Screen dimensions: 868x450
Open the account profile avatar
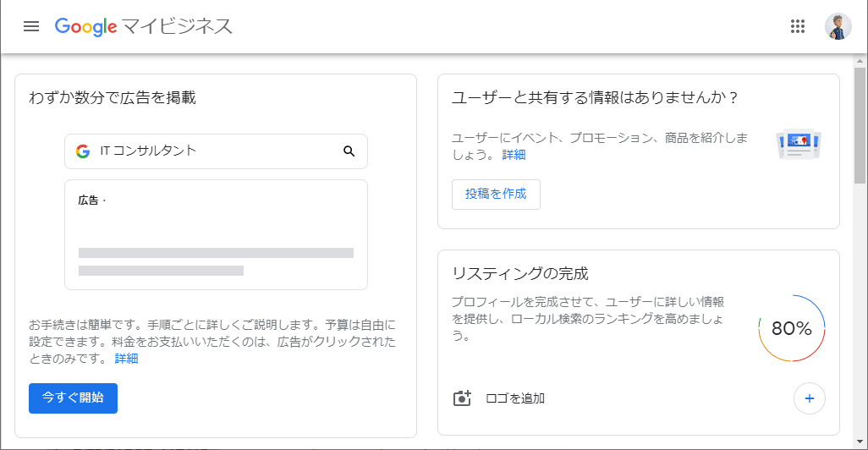pyautogui.click(x=838, y=26)
